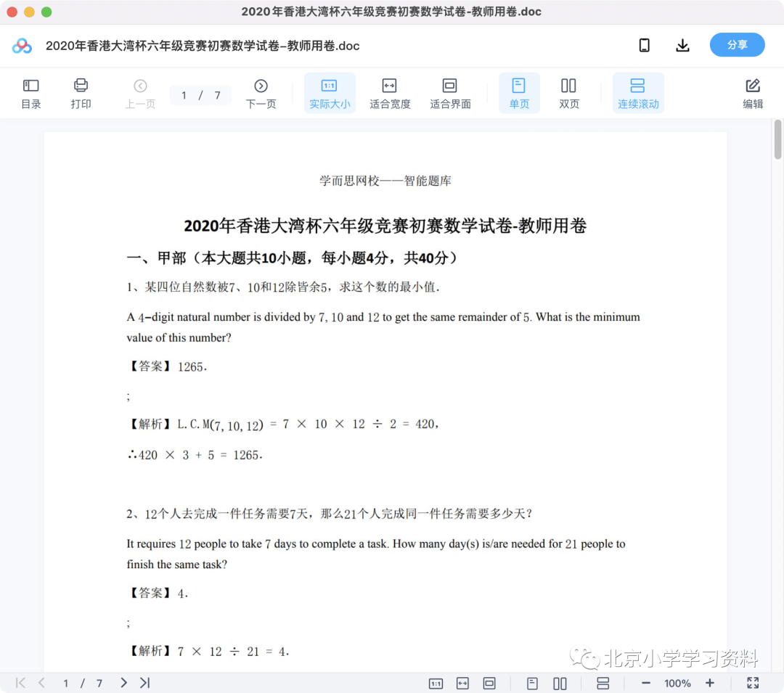
Task: Click bottom bar previous page arrow
Action: 41,683
